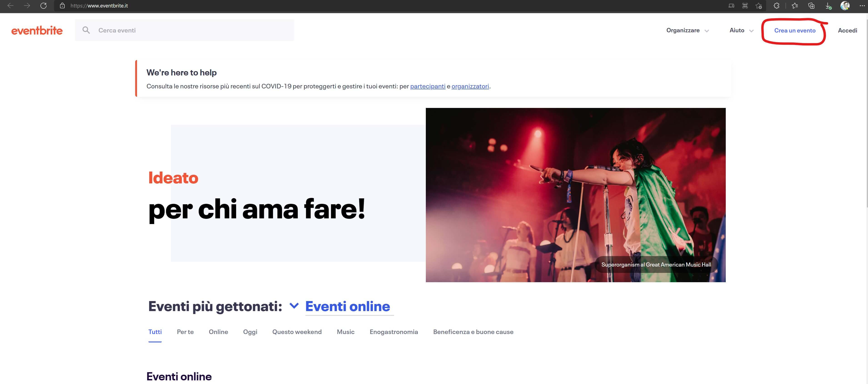Viewport: 868px width, 384px height.
Task: Expand the Aiuto dropdown menu
Action: tap(741, 30)
